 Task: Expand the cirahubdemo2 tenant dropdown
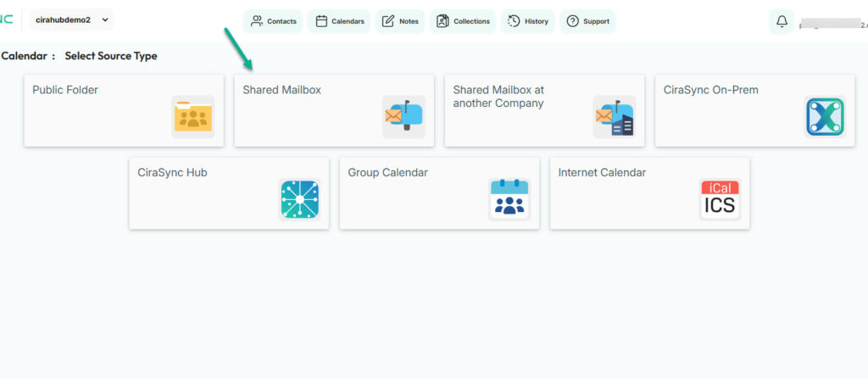click(x=71, y=20)
